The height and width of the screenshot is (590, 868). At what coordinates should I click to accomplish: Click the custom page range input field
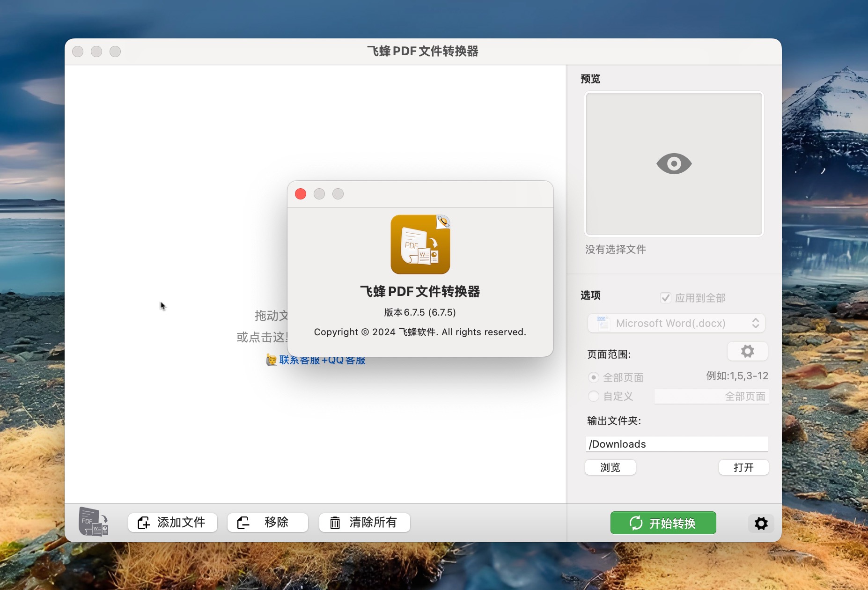click(x=711, y=397)
